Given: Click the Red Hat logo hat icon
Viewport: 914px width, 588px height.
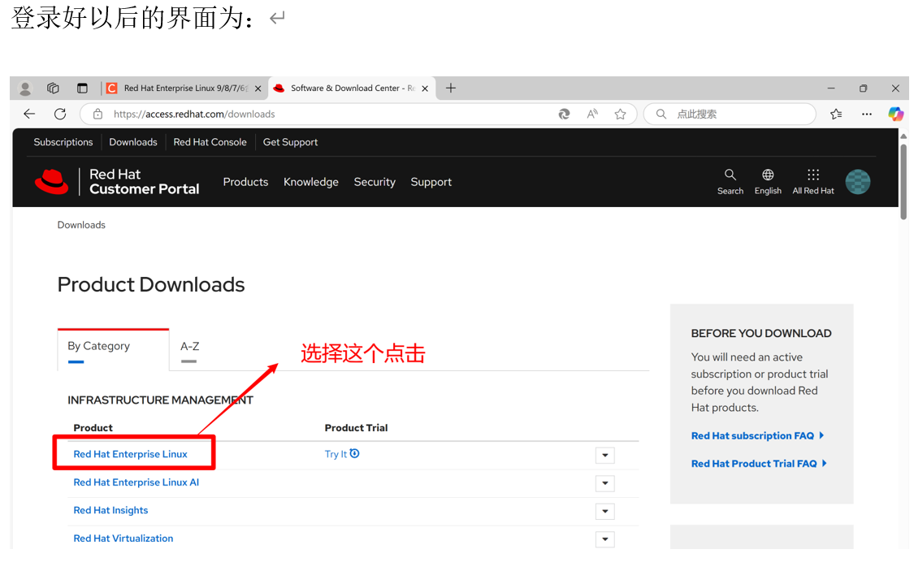Looking at the screenshot, I should coord(51,181).
